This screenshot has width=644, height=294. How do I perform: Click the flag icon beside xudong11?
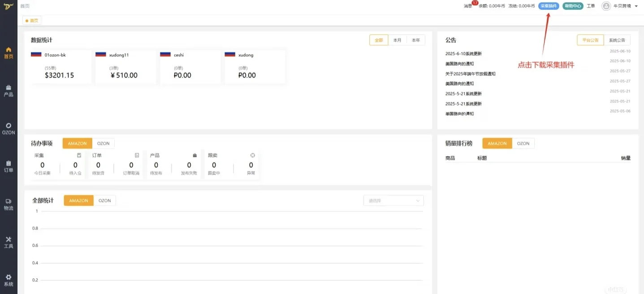pos(101,54)
